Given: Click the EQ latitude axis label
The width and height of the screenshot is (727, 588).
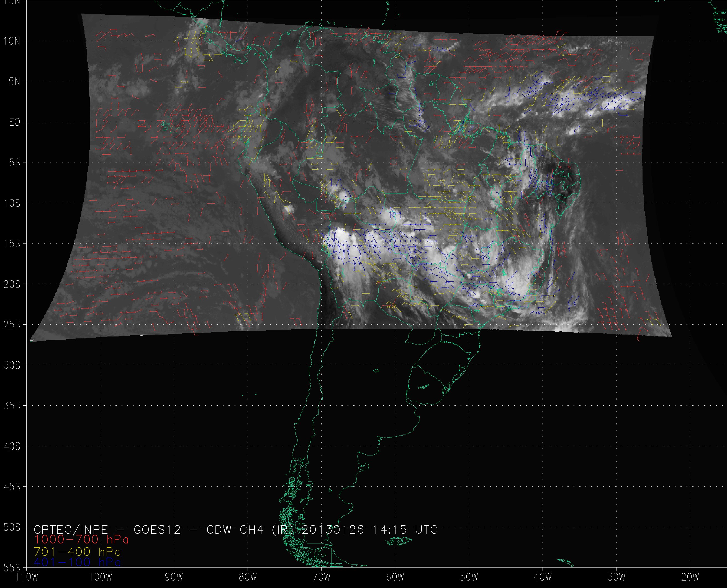Looking at the screenshot, I should pos(14,122).
